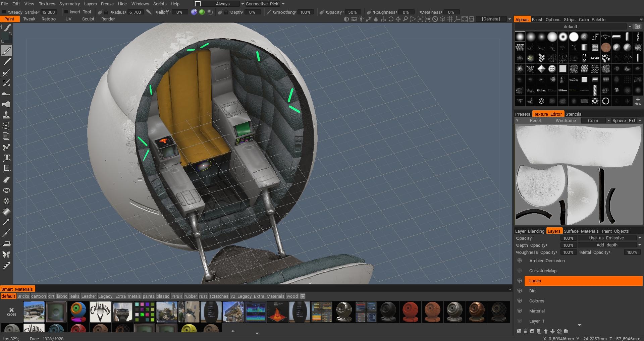Close the Smart Materials panel via CLOSE
Image resolution: width=644 pixels, height=341 pixels.
11,311
